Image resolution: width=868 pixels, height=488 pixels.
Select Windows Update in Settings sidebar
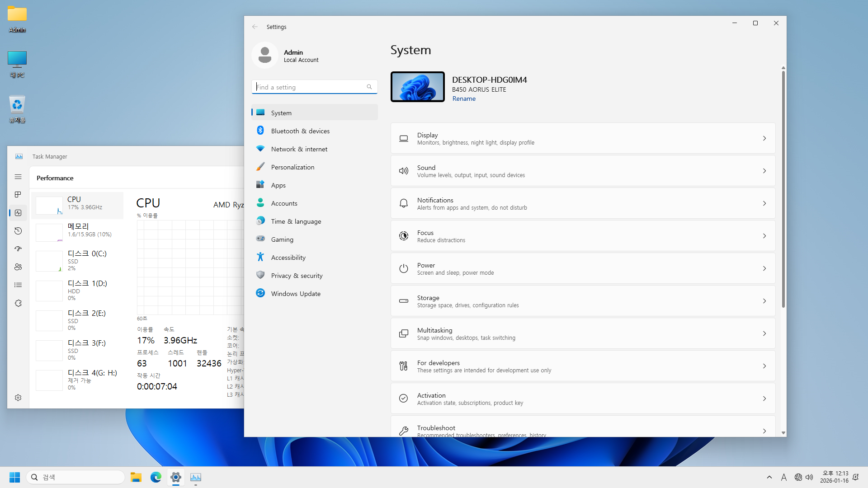[x=296, y=294]
